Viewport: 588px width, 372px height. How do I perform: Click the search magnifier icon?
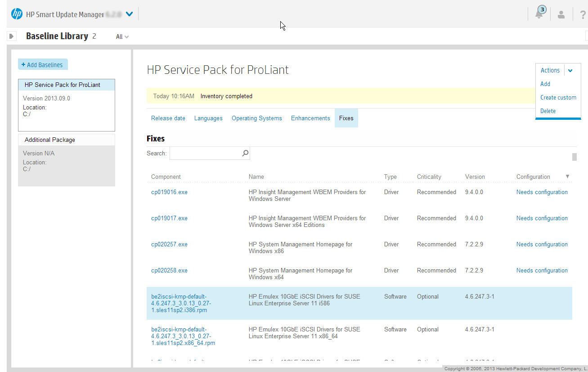[x=245, y=153]
